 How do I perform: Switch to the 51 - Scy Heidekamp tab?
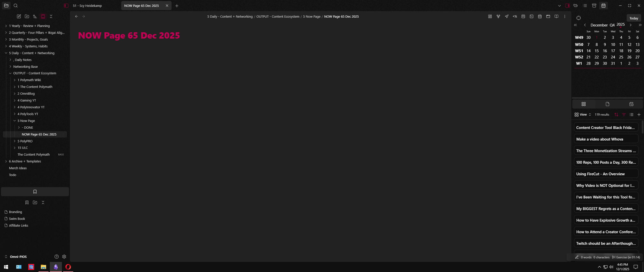(87, 5)
